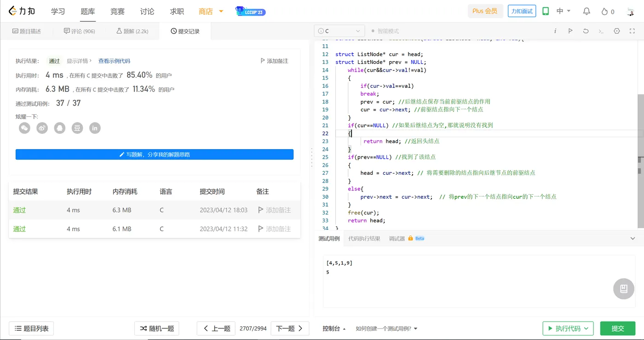644x340 pixels.
Task: Go to 下一题 next problem
Action: (x=290, y=328)
